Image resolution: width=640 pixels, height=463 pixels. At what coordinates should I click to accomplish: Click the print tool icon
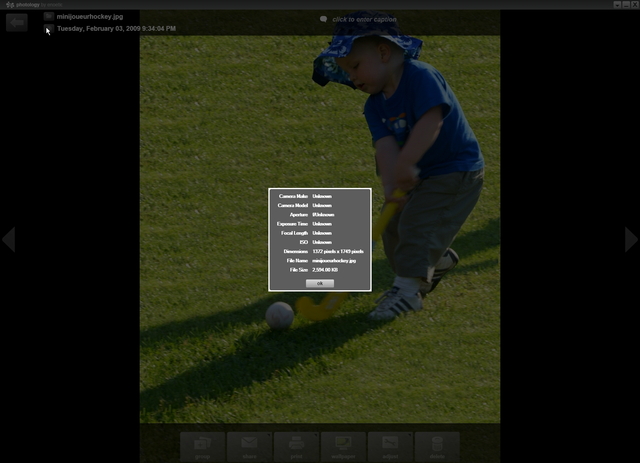pos(297,446)
